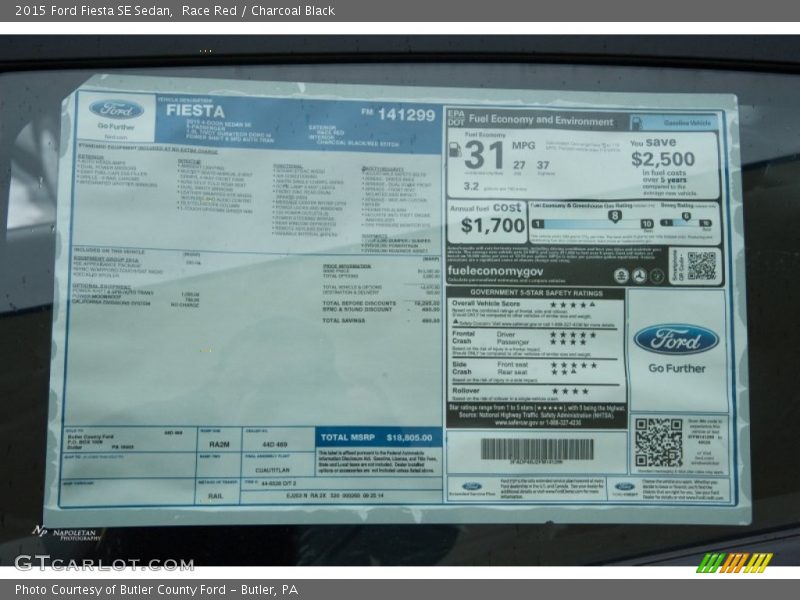Click the RA2M ramp code
Screen dimensions: 800x600
point(219,444)
